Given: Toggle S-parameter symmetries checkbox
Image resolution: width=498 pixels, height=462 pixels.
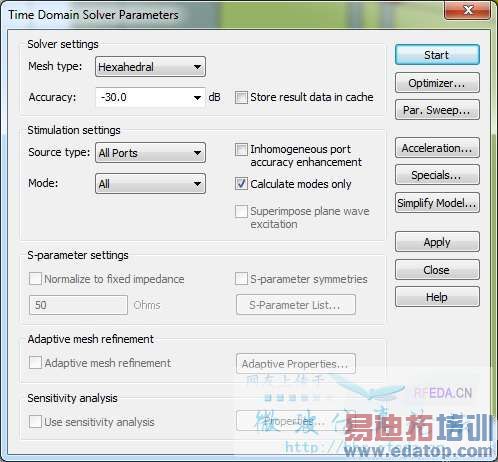Looking at the screenshot, I should [241, 279].
